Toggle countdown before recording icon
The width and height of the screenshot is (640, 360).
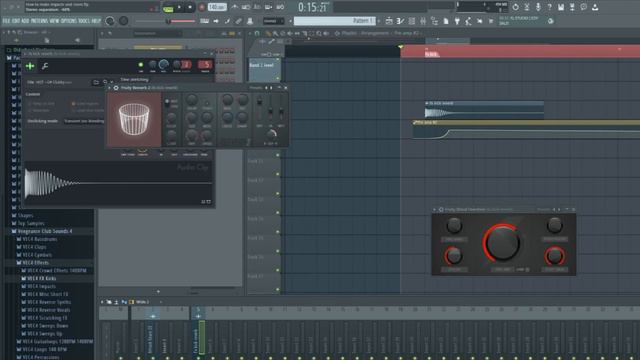coord(257,7)
